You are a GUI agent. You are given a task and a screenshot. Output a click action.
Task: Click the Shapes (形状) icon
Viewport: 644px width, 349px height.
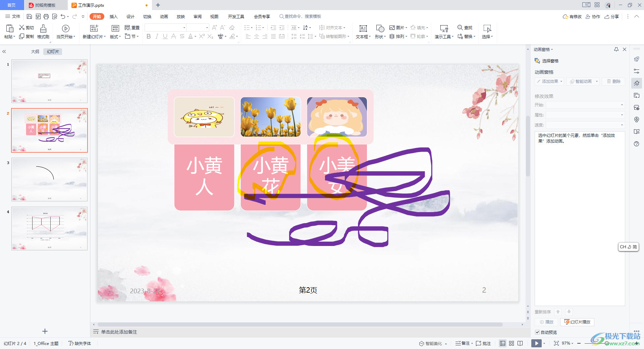(x=380, y=29)
